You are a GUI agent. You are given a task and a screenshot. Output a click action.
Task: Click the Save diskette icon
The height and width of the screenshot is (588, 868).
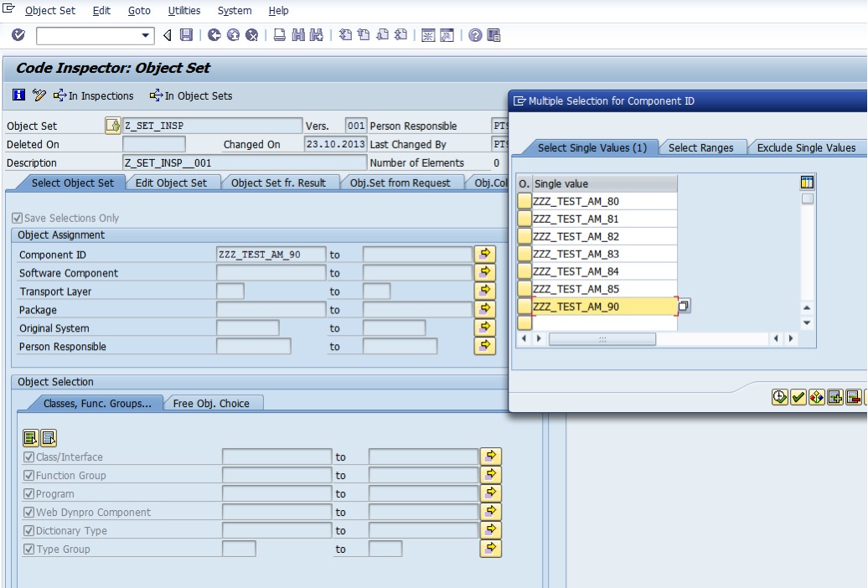[x=187, y=35]
